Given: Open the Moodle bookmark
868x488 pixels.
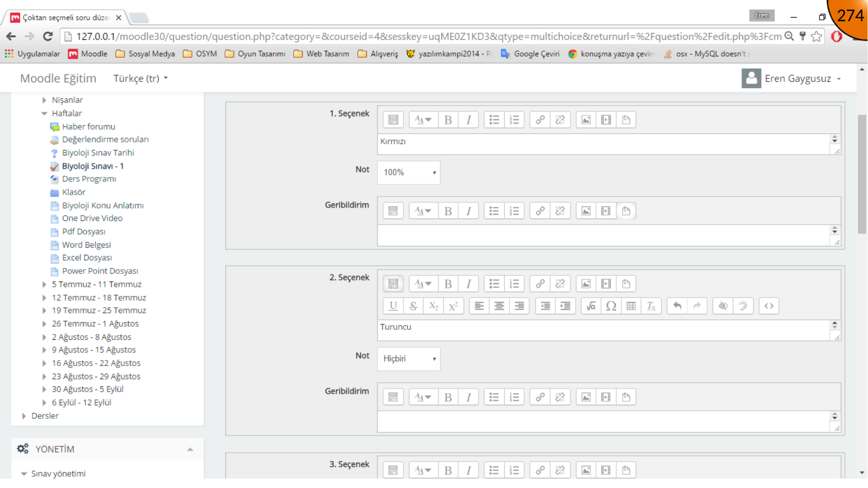Looking at the screenshot, I should coord(88,54).
